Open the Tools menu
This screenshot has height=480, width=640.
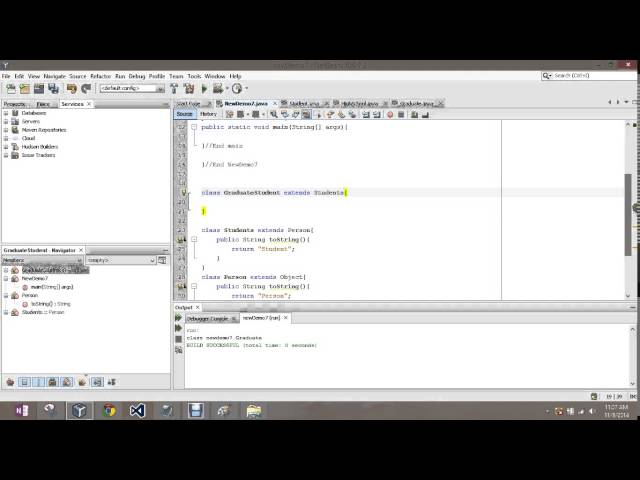[x=194, y=76]
